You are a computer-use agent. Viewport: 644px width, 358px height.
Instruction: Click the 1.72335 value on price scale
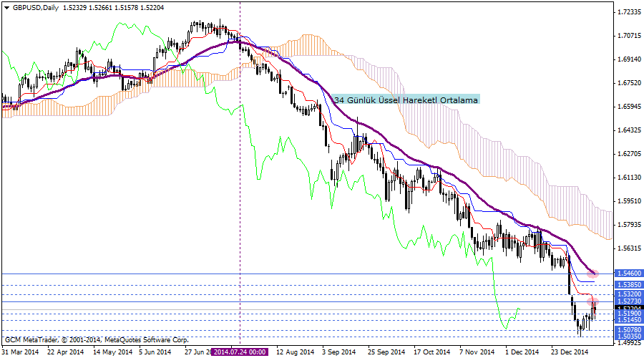pyautogui.click(x=629, y=12)
